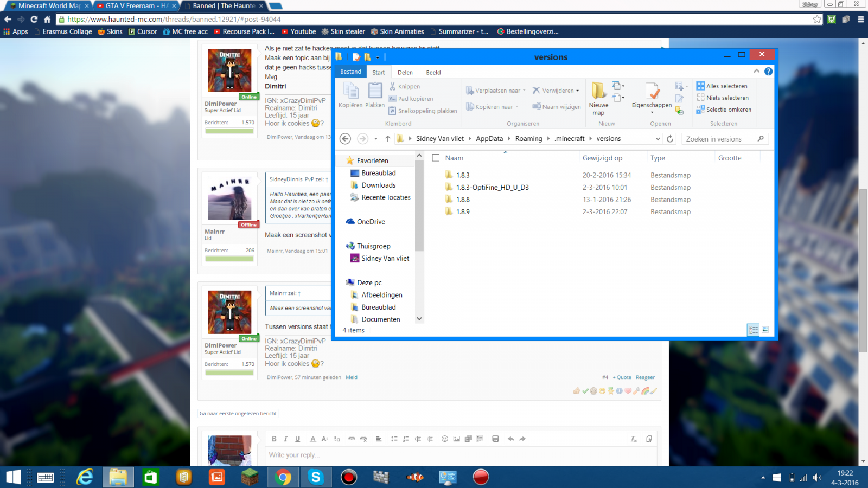Open Downloads in navigation pane
868x488 pixels.
[379, 185]
